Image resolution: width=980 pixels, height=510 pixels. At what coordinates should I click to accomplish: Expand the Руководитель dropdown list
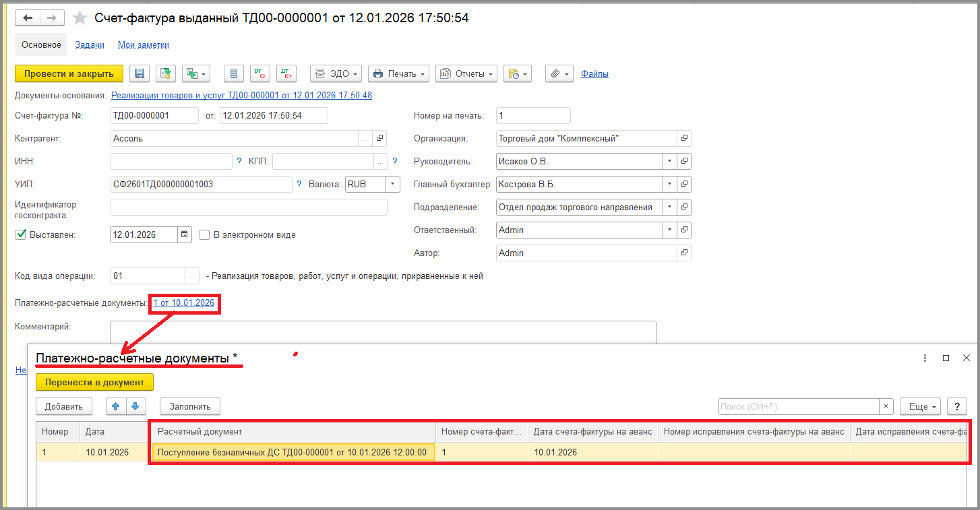pos(669,162)
